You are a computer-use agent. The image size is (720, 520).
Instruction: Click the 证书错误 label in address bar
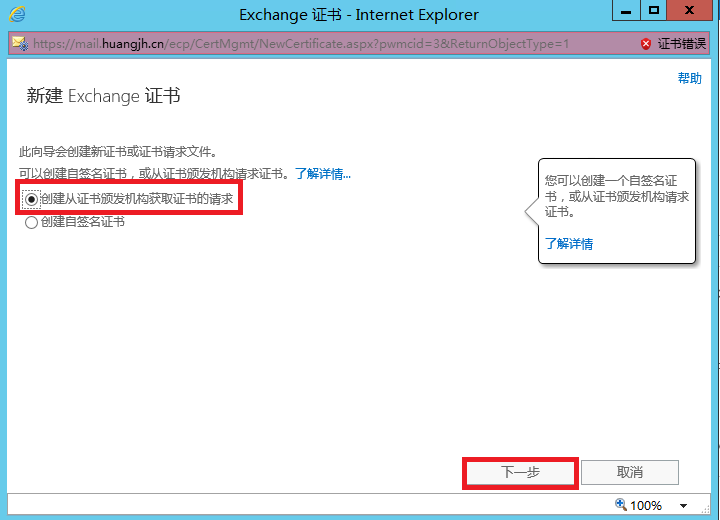(x=681, y=44)
